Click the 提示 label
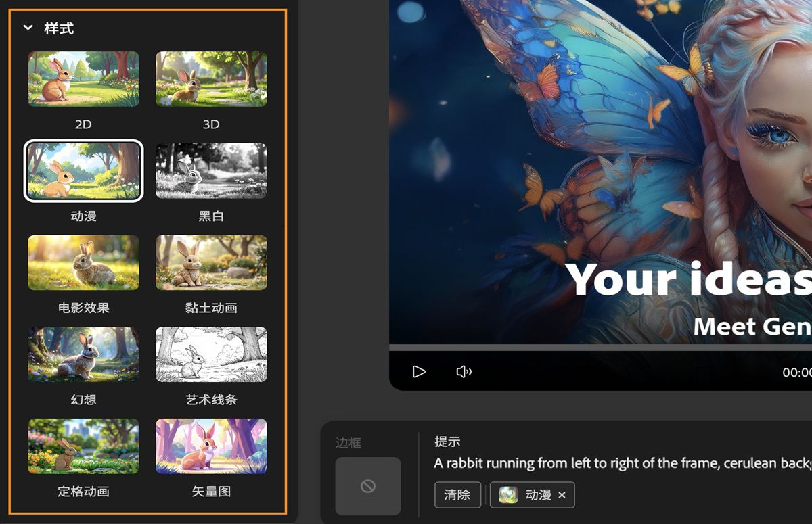The image size is (812, 524). (447, 442)
